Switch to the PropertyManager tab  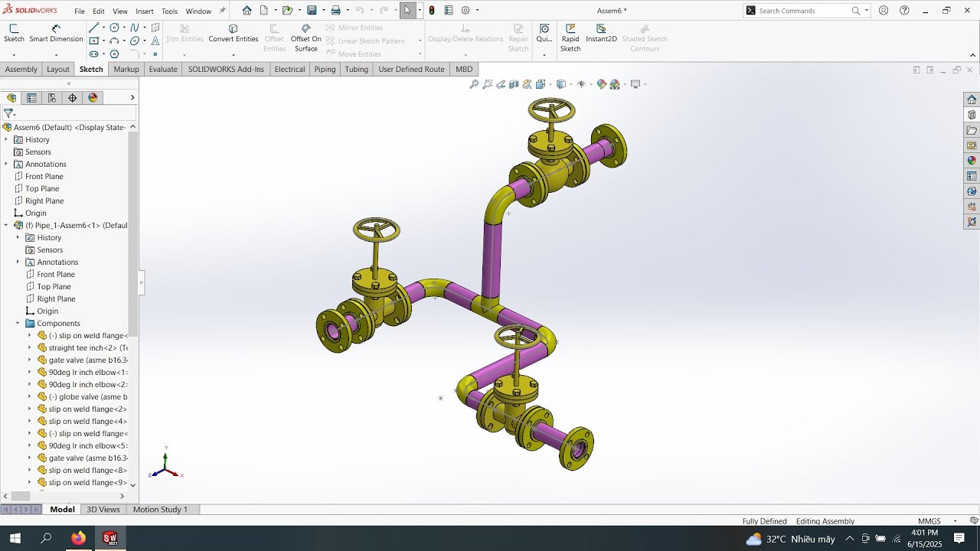31,98
